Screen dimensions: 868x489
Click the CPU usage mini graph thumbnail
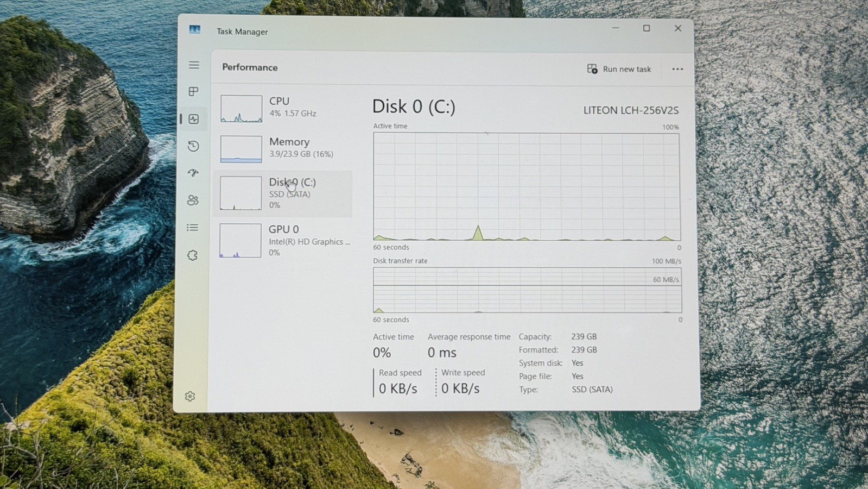[241, 109]
